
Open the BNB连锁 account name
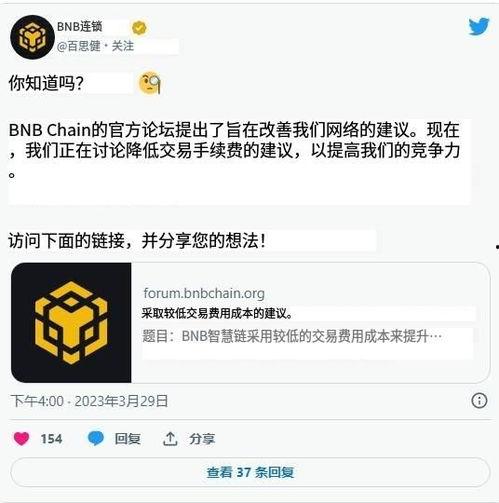[80, 27]
